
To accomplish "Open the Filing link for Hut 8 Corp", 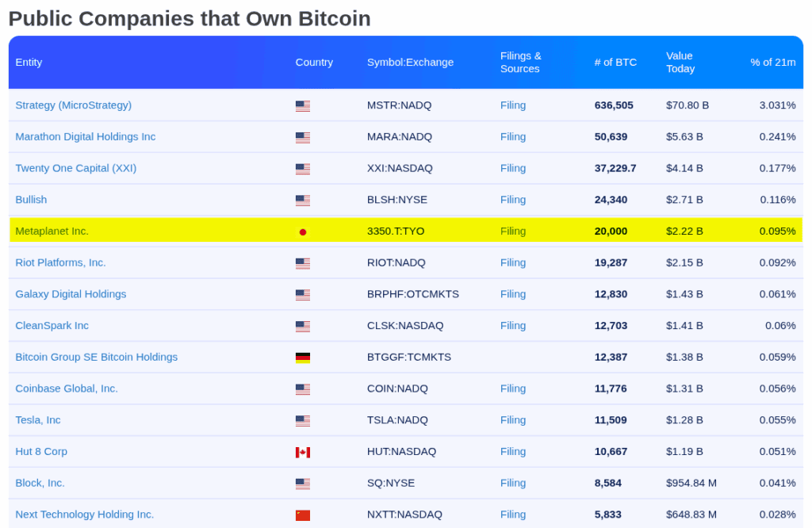I will 513,451.
